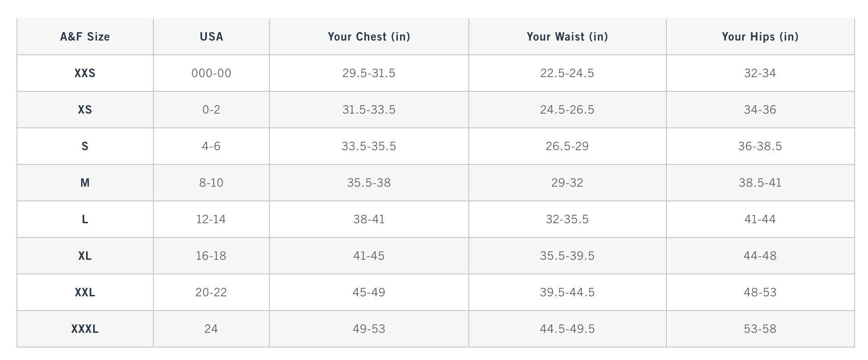Click waist measurement 26.5-29
This screenshot has width=868, height=360.
[567, 146]
